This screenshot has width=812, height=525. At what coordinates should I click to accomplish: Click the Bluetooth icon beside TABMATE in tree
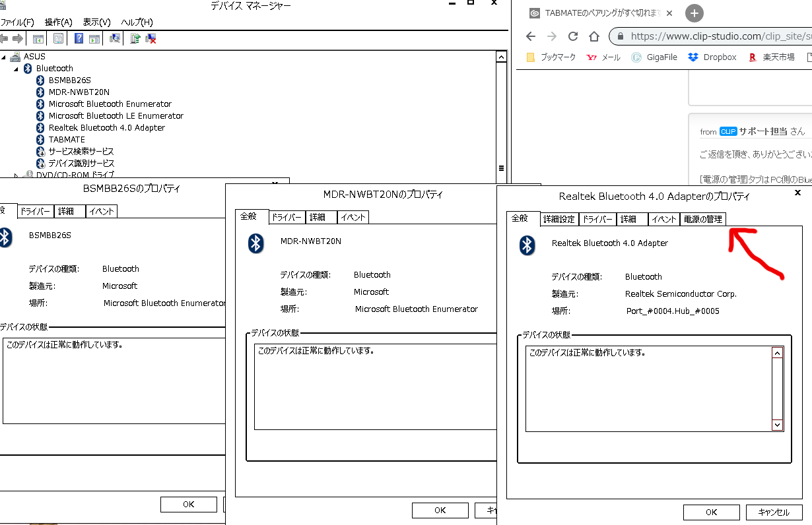(41, 140)
